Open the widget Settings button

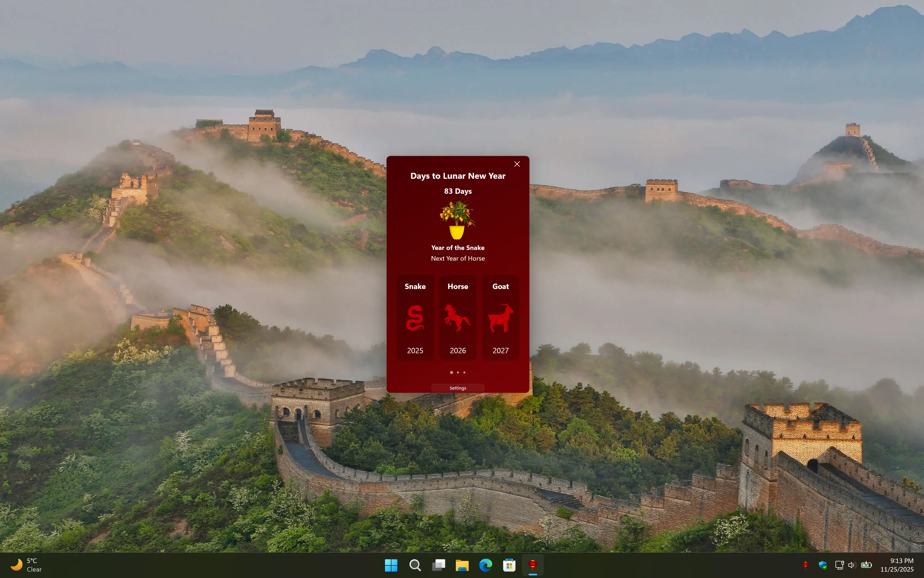[x=458, y=388]
